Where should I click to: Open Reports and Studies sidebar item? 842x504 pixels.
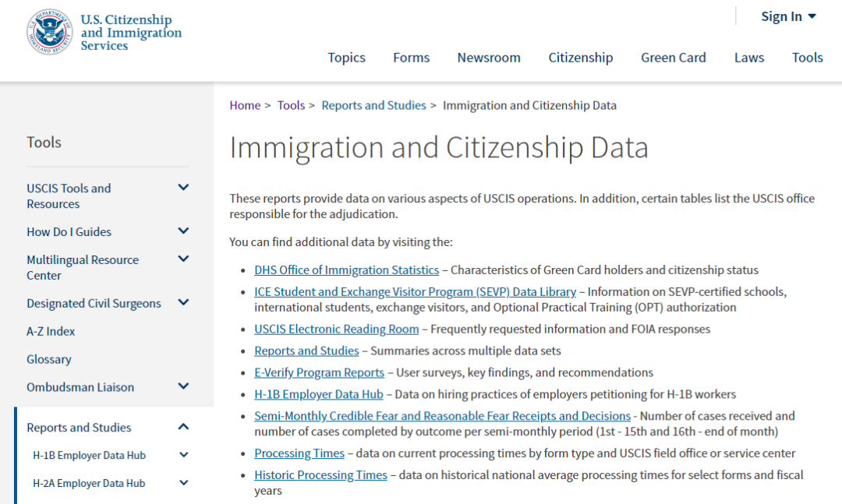79,427
